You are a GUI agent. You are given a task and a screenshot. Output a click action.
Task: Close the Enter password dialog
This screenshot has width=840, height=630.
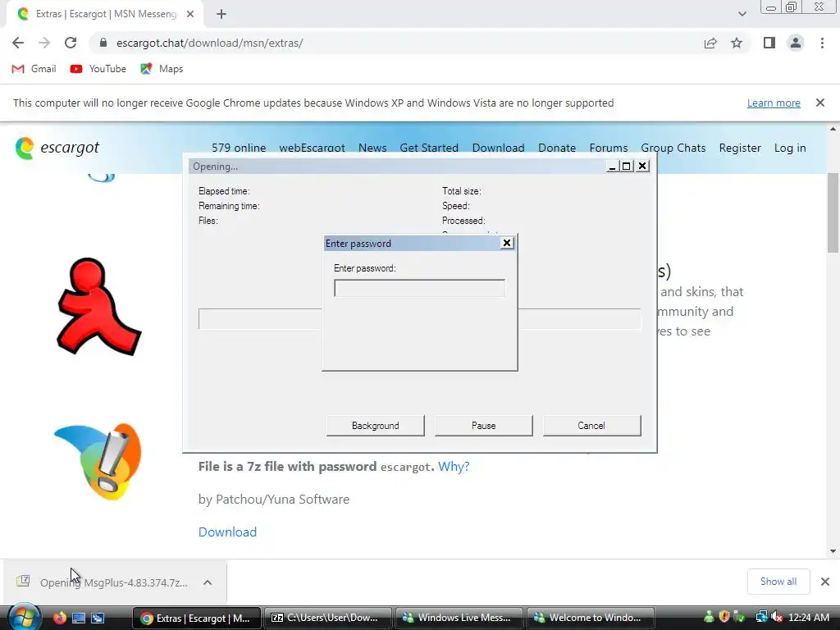point(507,243)
